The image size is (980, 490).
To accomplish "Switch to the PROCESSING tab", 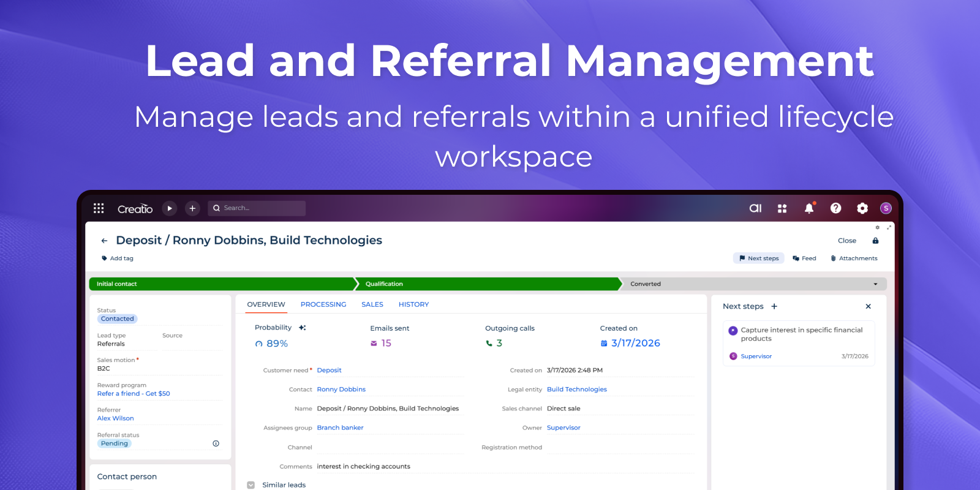I will [x=323, y=304].
